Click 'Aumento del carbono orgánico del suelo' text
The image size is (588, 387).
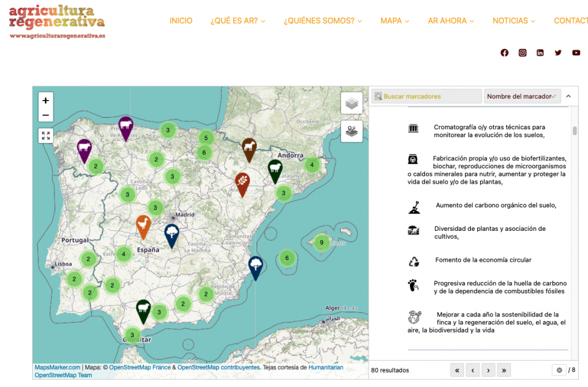click(496, 205)
